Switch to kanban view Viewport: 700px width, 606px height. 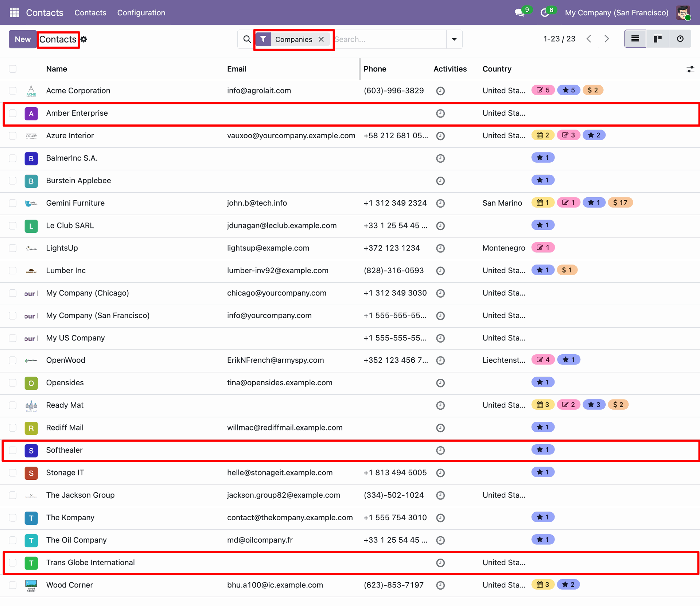coord(658,39)
